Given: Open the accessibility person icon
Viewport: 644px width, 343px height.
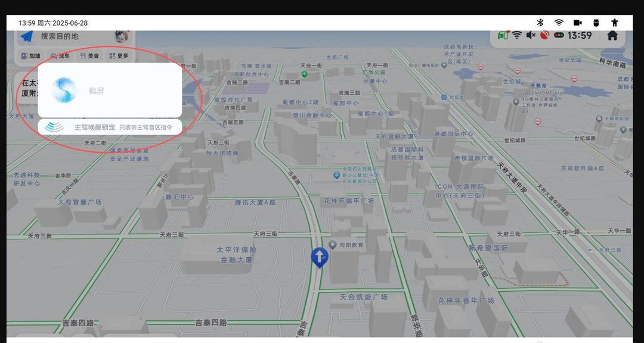Looking at the screenshot, I should click(615, 23).
